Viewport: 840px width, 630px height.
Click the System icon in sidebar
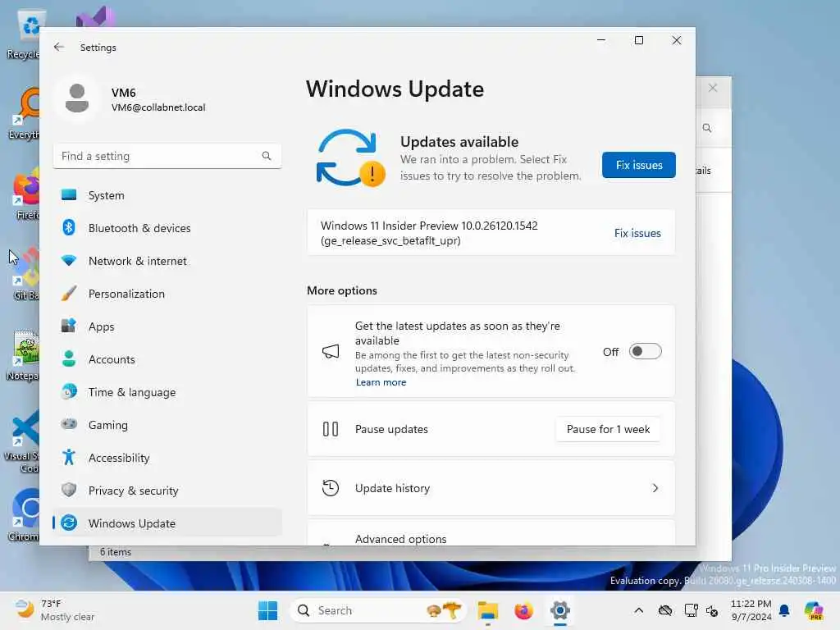click(69, 195)
